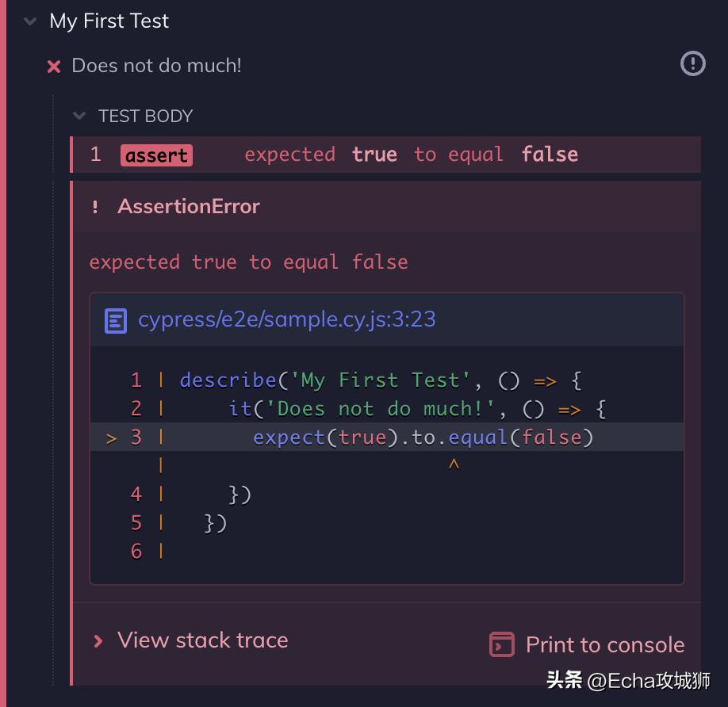Click the AssertionError heading
The image size is (728, 707).
click(189, 207)
